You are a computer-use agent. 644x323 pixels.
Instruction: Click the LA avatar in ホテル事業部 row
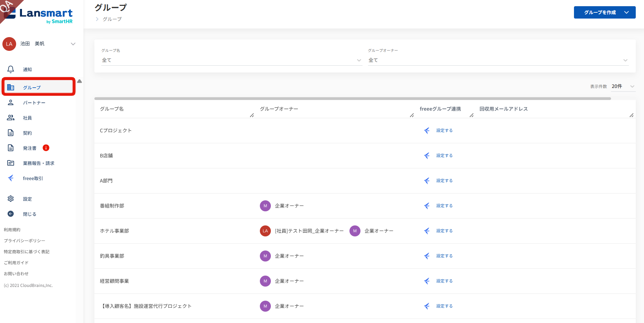coord(265,231)
